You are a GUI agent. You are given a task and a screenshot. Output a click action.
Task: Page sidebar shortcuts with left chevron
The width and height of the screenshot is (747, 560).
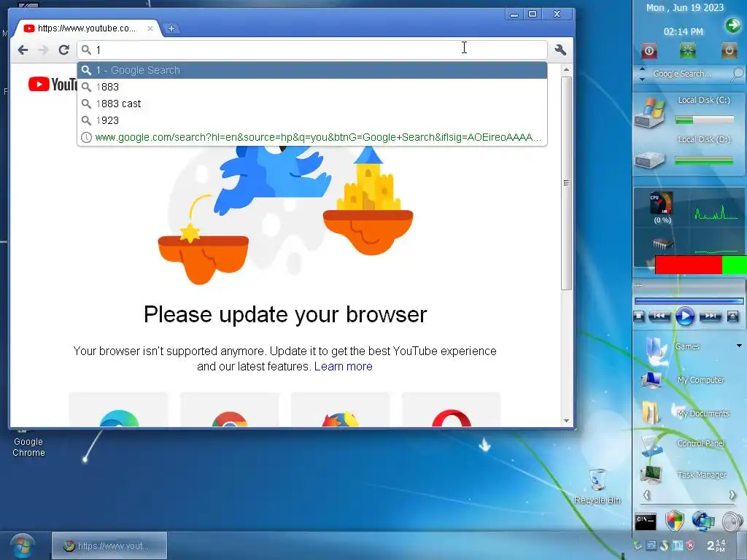pos(646,495)
